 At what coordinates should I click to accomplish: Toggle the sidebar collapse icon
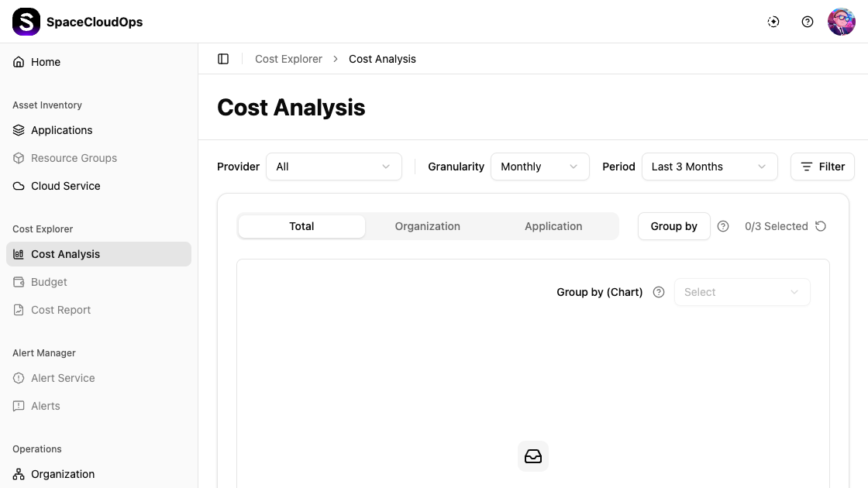[223, 59]
